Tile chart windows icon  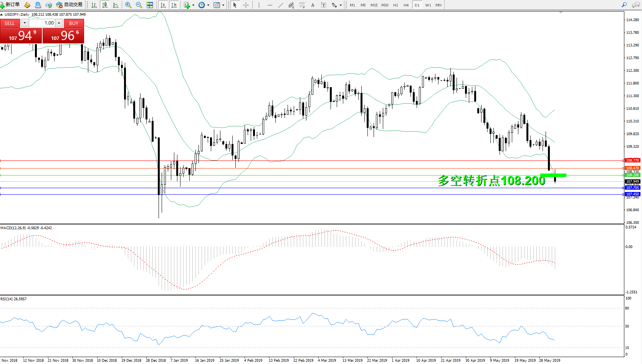(x=150, y=5)
